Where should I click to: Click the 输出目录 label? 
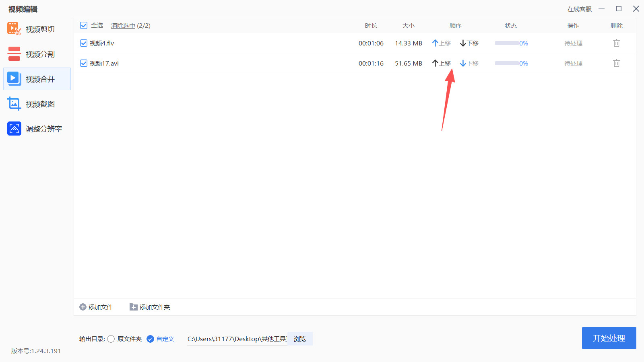[x=92, y=339]
